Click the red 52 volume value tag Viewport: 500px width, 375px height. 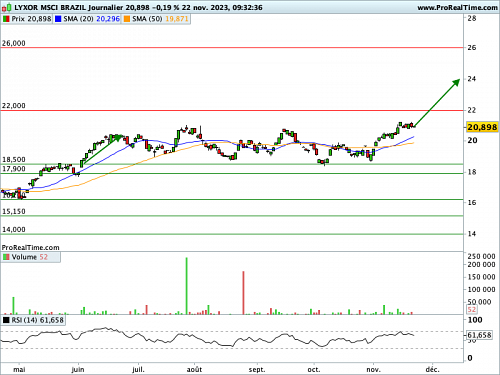click(x=471, y=310)
